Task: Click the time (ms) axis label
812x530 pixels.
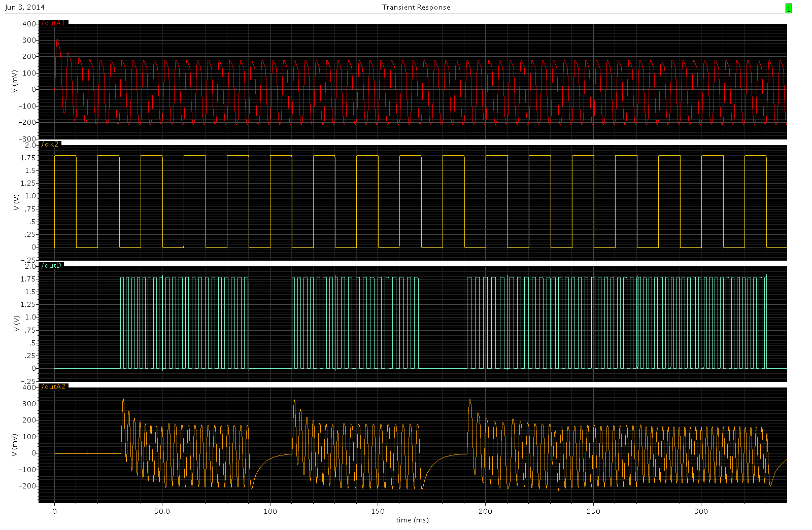Action: coord(412,520)
